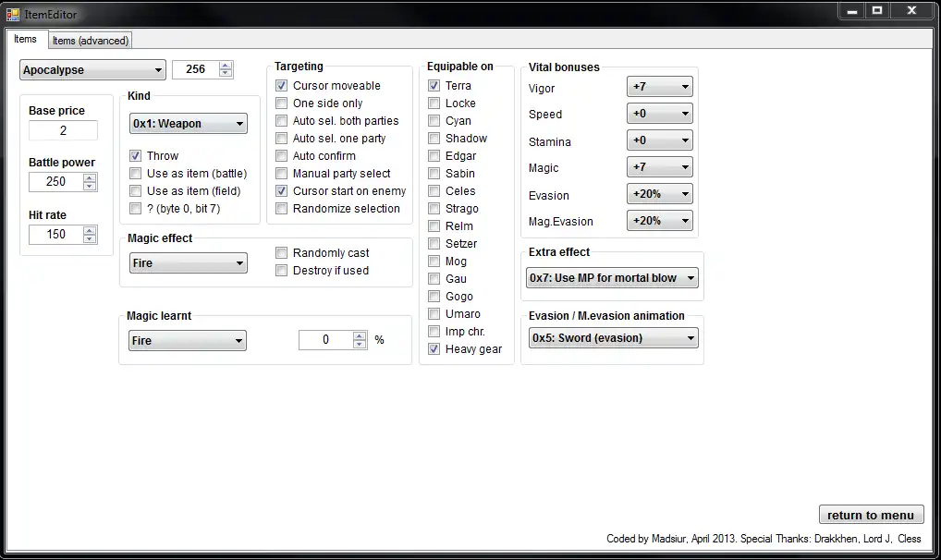Image resolution: width=941 pixels, height=560 pixels.
Task: Open the Stamina bonus dropdown
Action: (660, 140)
